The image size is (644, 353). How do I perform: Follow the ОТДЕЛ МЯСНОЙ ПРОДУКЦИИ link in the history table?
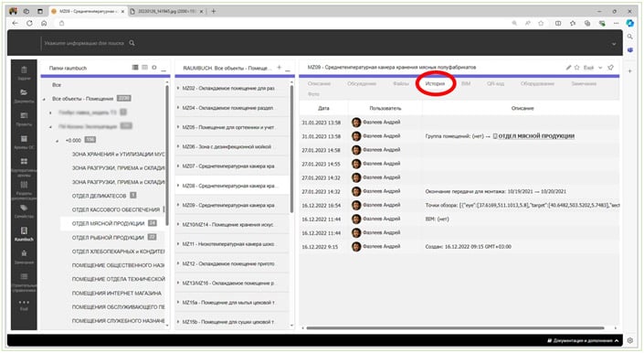(536, 136)
